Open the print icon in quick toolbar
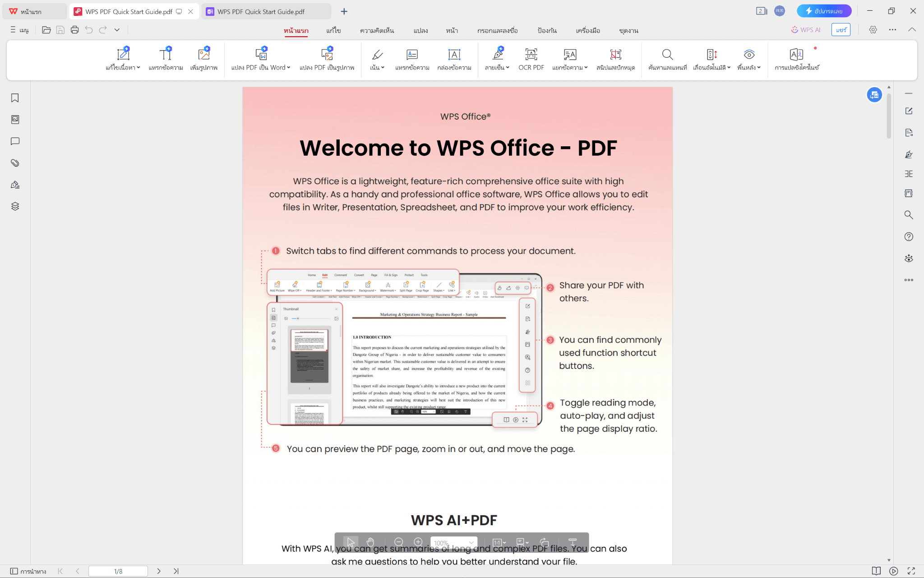This screenshot has width=924, height=578. [x=75, y=30]
